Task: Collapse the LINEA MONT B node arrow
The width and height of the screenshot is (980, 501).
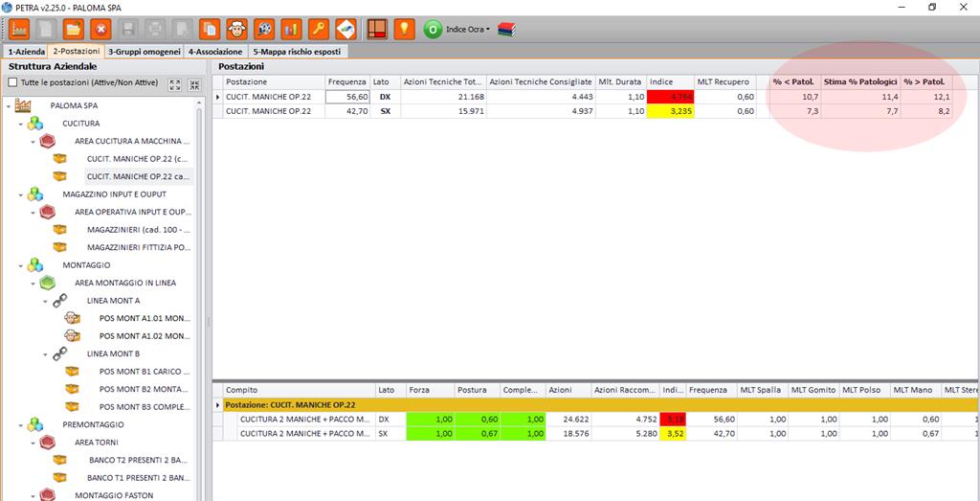Action: 45,354
